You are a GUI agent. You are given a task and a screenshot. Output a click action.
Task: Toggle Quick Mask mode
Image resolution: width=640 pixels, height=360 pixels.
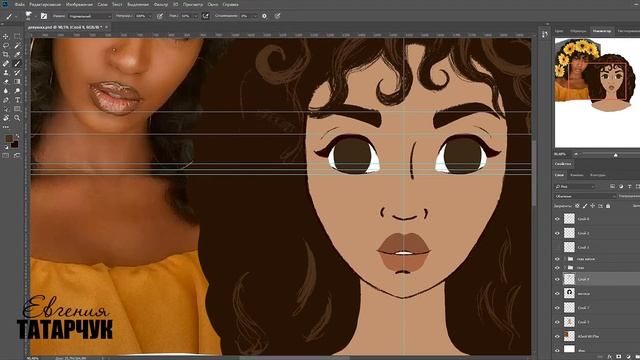(x=6, y=156)
